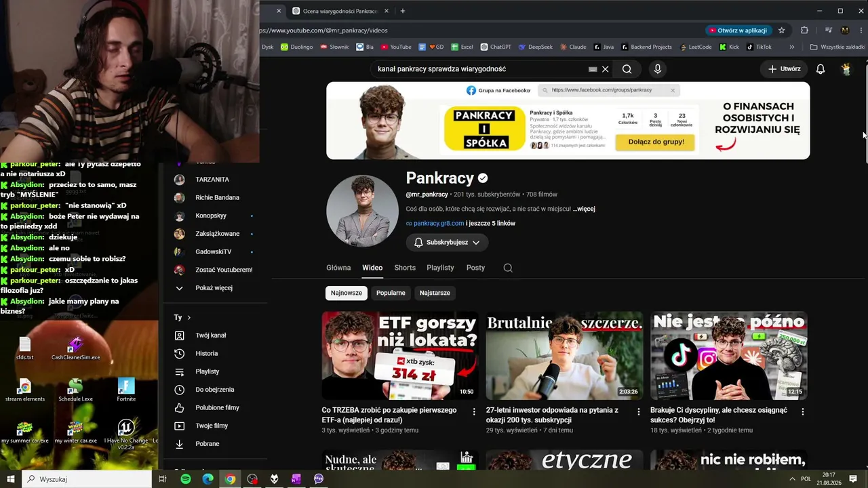This screenshot has width=868, height=488.
Task: Open account avatar menu on YouTube
Action: click(846, 69)
